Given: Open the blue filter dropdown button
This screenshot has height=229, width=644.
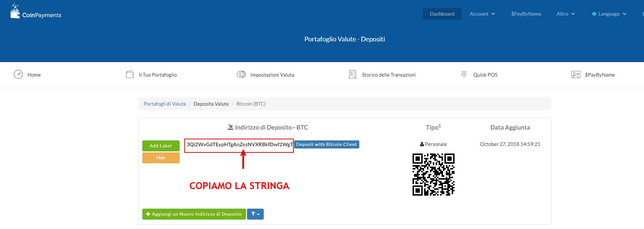Looking at the screenshot, I should click(x=255, y=214).
